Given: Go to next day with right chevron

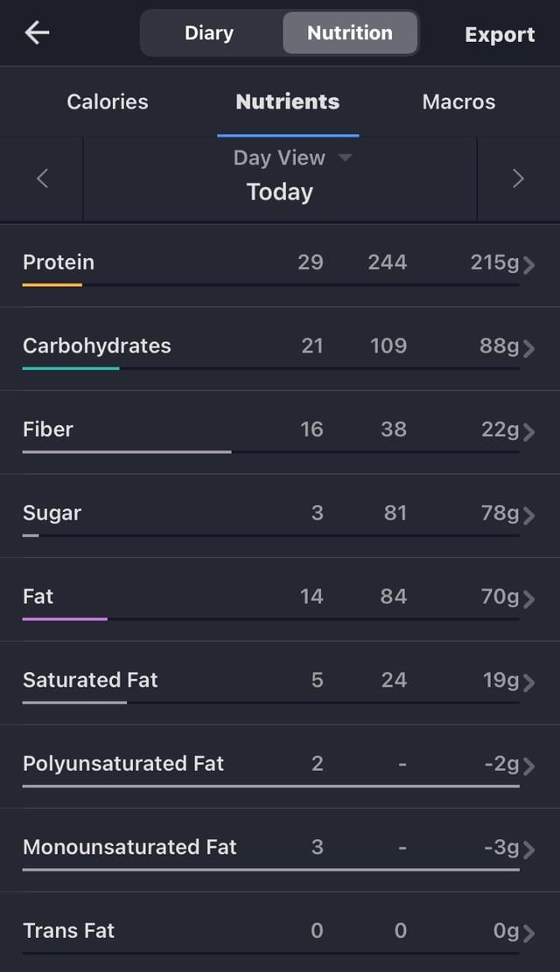Looking at the screenshot, I should pos(518,178).
